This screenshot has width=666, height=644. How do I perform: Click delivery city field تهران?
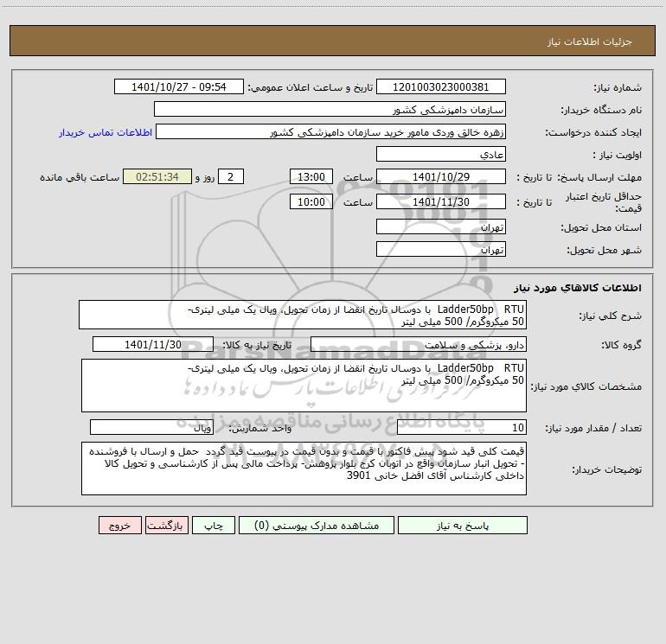pyautogui.click(x=441, y=250)
